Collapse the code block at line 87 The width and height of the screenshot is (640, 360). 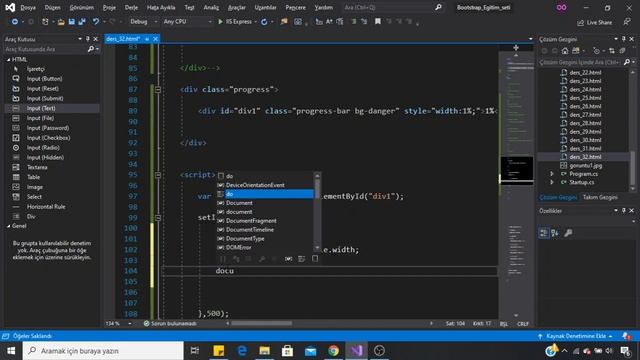(x=158, y=89)
